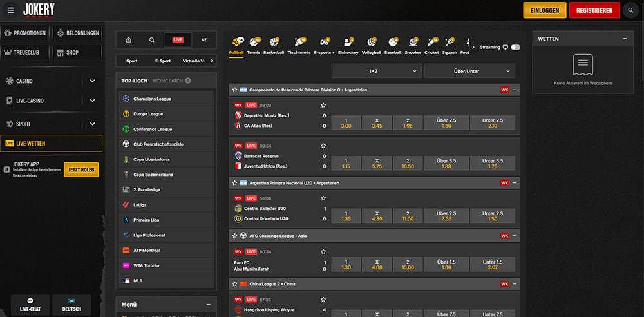644x317 pixels.
Task: Open Champions League in top leagues
Action: (x=166, y=99)
